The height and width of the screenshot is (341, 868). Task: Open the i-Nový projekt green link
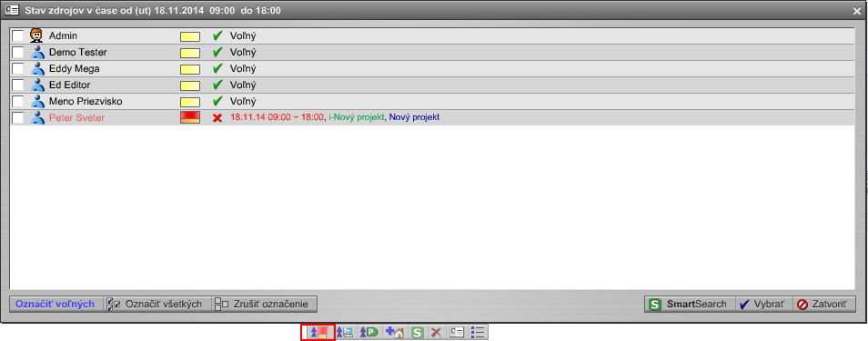(356, 117)
